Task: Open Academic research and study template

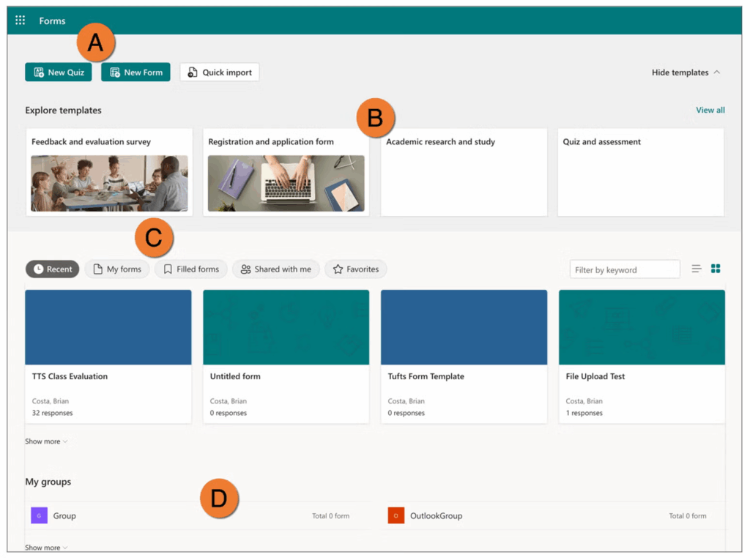Action: [x=464, y=173]
